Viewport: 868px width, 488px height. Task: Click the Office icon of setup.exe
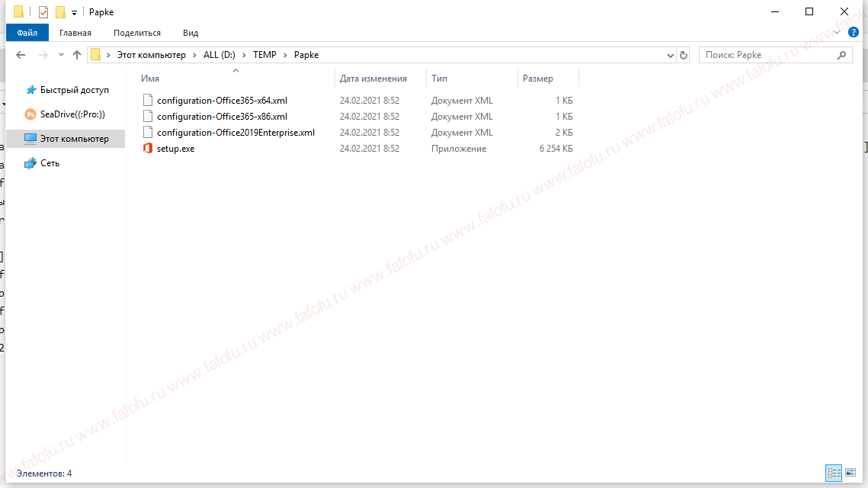point(147,148)
